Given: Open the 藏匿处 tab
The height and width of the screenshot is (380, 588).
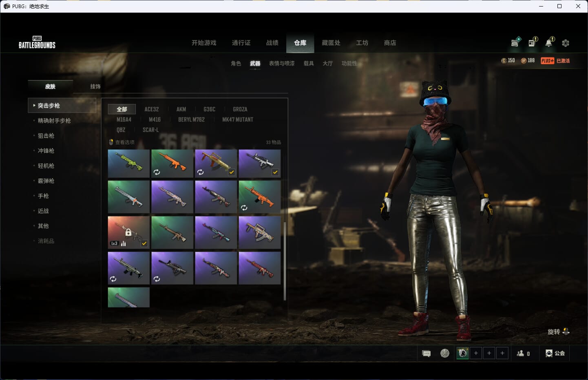Looking at the screenshot, I should (331, 43).
